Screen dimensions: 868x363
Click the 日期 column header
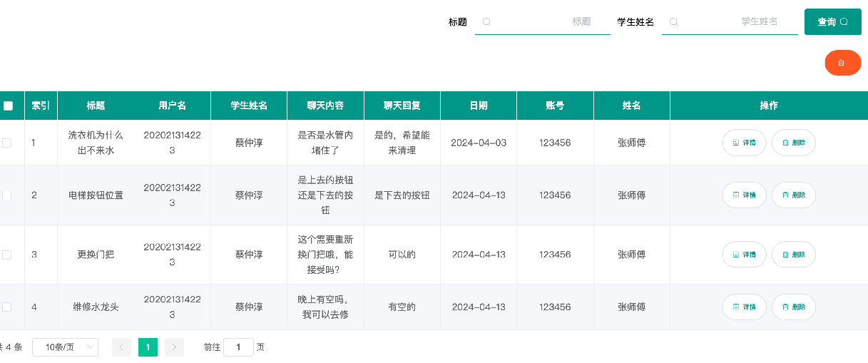click(479, 106)
